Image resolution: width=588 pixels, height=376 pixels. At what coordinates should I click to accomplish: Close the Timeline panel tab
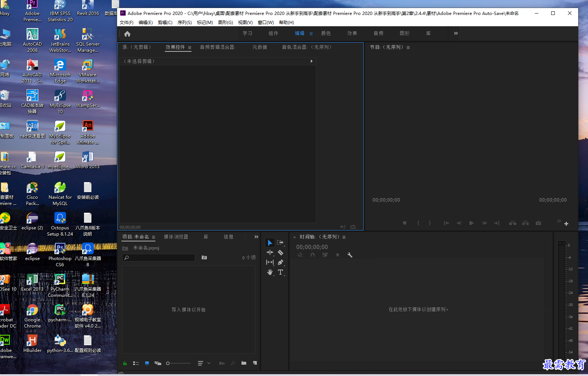click(x=295, y=237)
